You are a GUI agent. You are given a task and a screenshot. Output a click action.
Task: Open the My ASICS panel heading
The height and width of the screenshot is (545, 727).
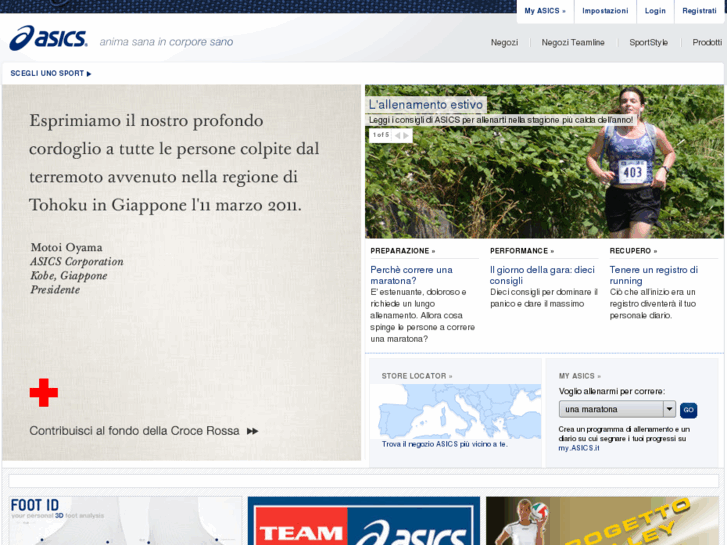click(580, 376)
